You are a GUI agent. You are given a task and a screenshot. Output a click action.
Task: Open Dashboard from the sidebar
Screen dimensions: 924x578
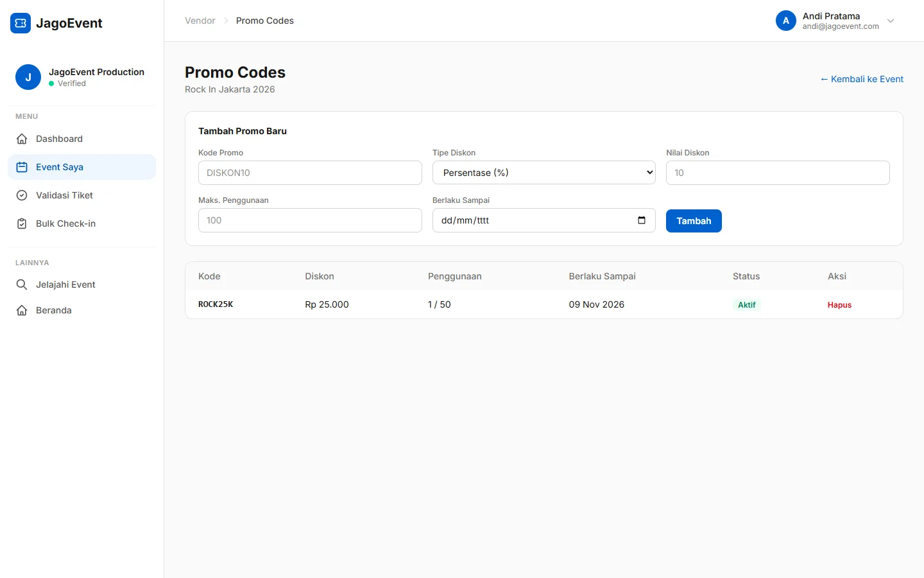(x=81, y=139)
